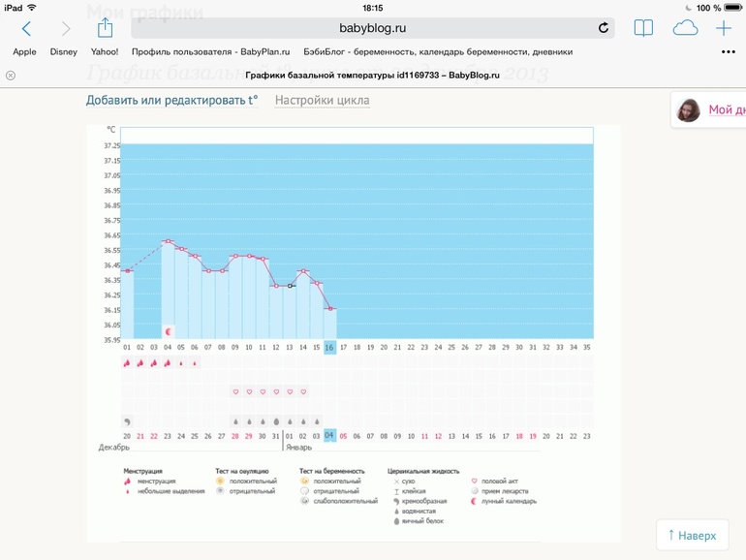
Task: Click the watery fluid drop on day 09
Action: click(x=235, y=421)
